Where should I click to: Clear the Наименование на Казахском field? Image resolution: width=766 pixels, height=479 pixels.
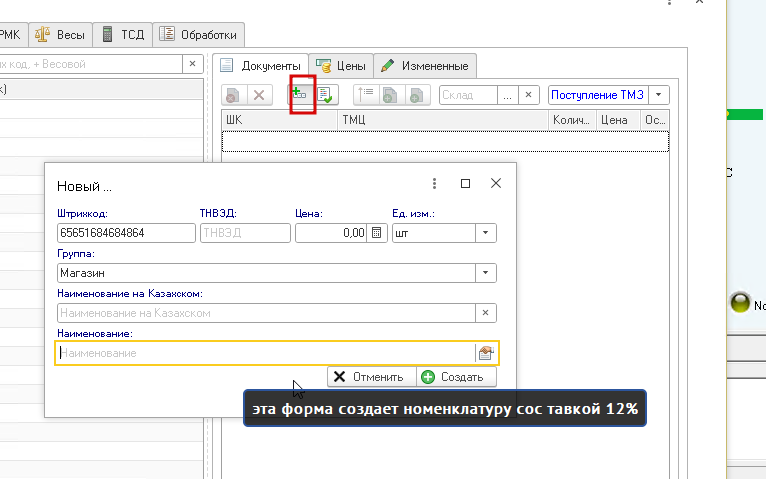click(x=486, y=313)
